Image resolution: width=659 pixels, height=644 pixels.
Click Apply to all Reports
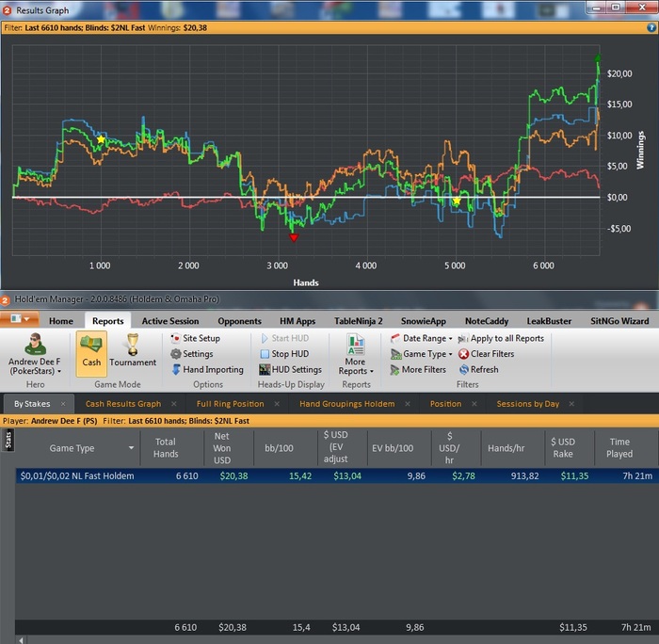501,338
